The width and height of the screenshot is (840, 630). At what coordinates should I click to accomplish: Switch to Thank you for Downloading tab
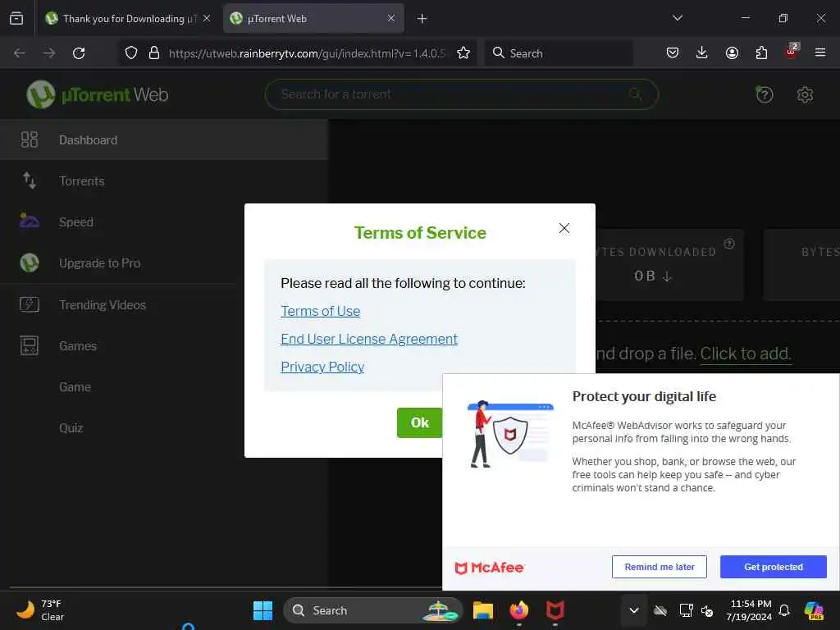129,19
